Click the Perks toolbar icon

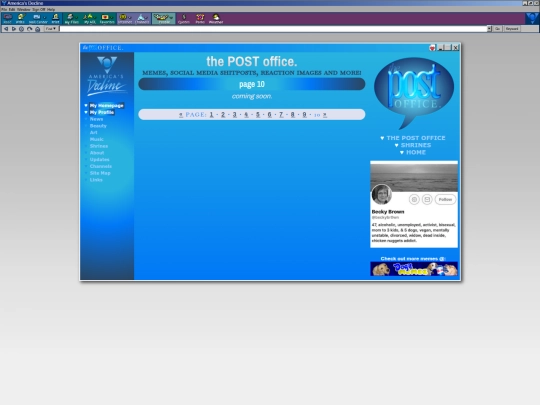(200, 19)
